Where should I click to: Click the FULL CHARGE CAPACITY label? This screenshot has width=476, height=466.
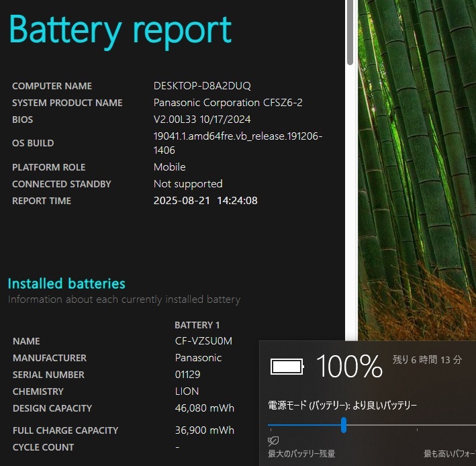coord(65,430)
